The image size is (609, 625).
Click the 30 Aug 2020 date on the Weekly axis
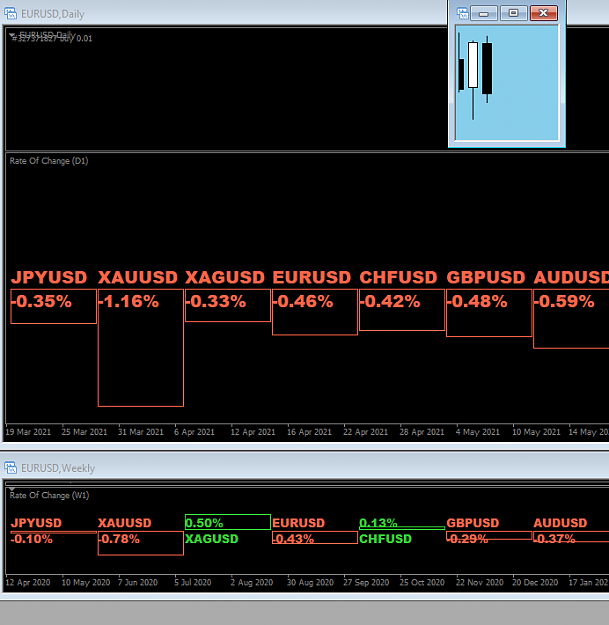click(310, 583)
